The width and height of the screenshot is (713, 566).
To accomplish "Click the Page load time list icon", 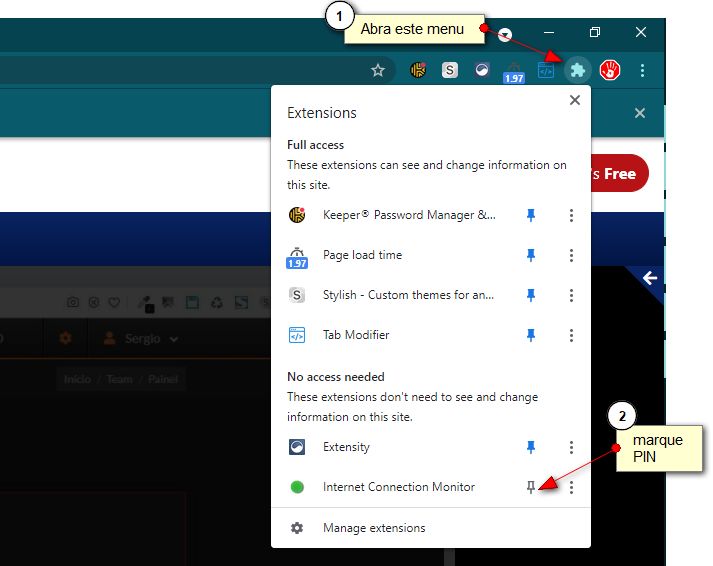I will 297,258.
